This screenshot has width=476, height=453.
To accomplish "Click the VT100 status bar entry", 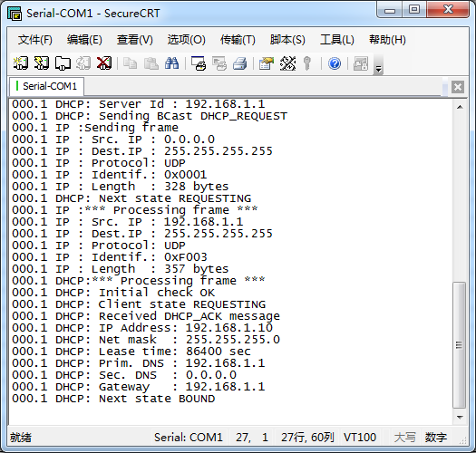I will click(x=360, y=438).
